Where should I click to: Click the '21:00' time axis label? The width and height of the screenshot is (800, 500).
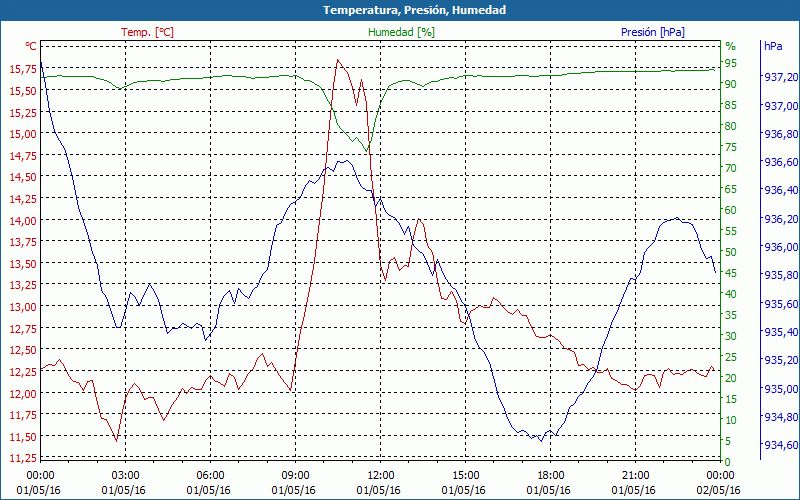tap(635, 476)
